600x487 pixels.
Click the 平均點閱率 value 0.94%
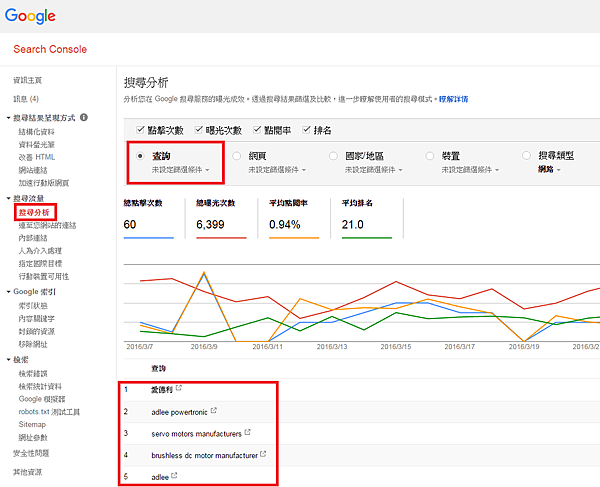tap(285, 225)
